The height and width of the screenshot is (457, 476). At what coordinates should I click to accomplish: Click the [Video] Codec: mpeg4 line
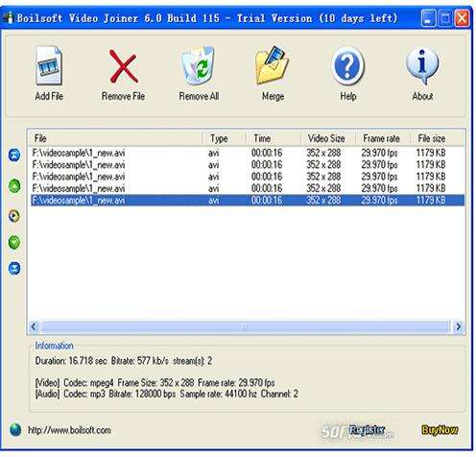coord(155,382)
